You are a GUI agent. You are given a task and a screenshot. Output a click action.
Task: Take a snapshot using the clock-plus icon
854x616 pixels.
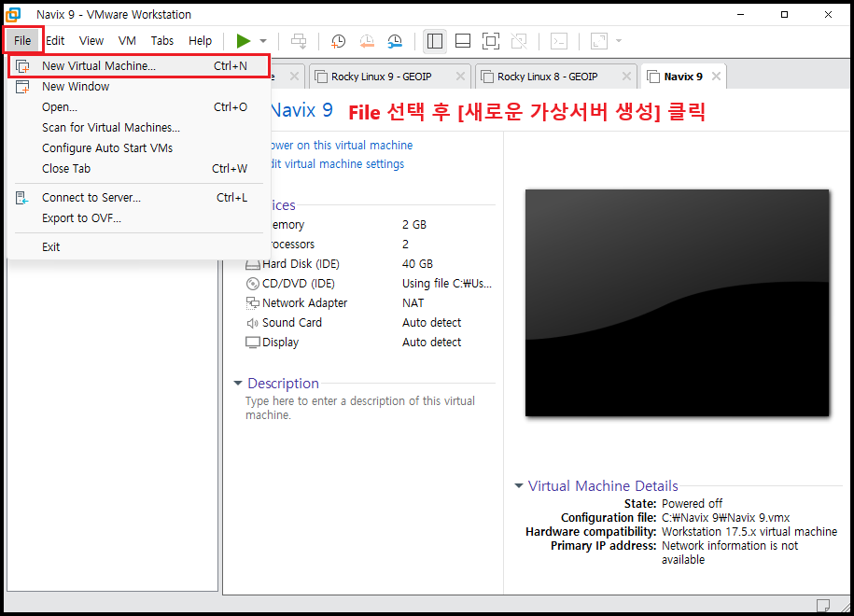point(338,41)
